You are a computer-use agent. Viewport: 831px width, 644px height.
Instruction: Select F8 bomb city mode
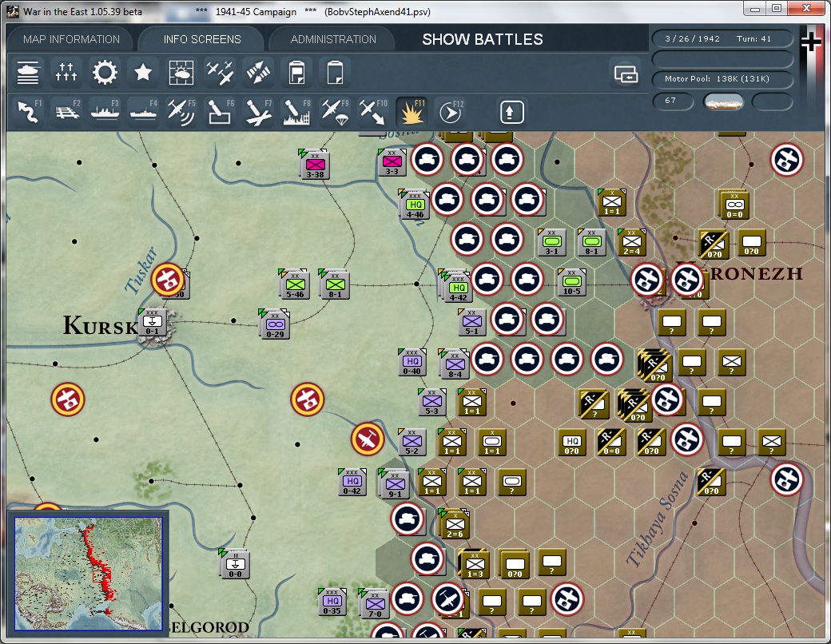pos(296,112)
